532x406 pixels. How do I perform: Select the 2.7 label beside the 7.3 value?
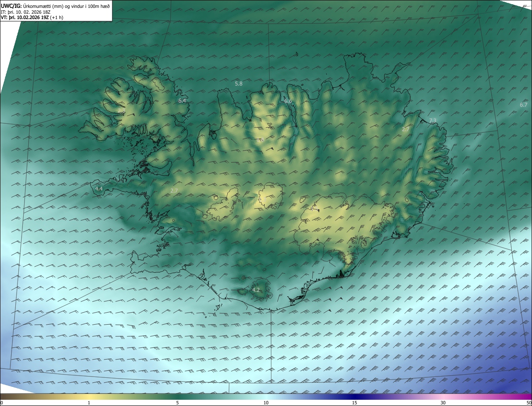[406, 130]
